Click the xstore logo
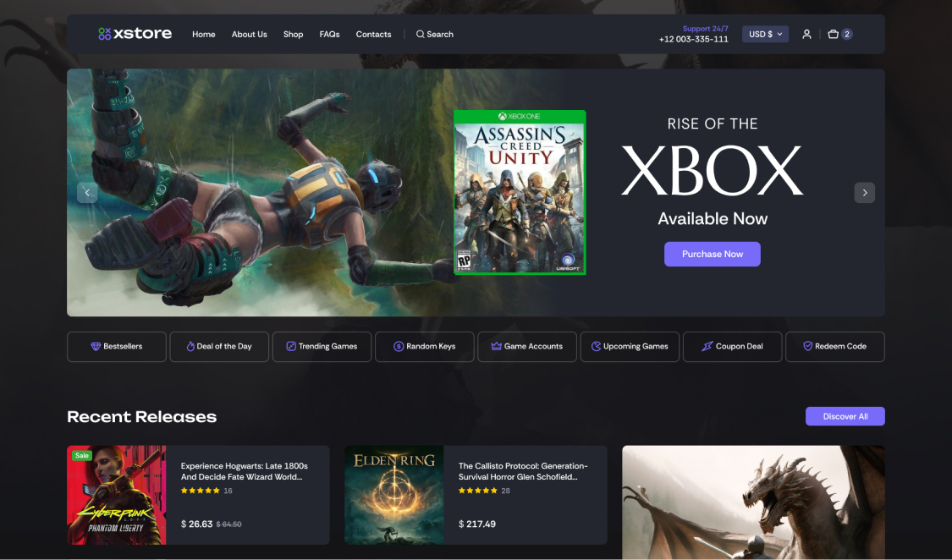The image size is (952, 560). pyautogui.click(x=135, y=34)
